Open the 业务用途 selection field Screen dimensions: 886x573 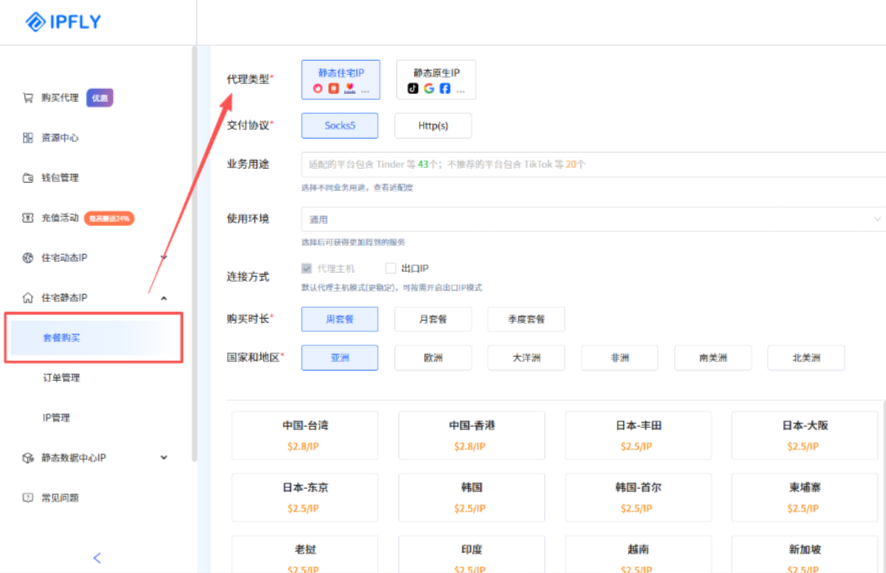tap(593, 164)
